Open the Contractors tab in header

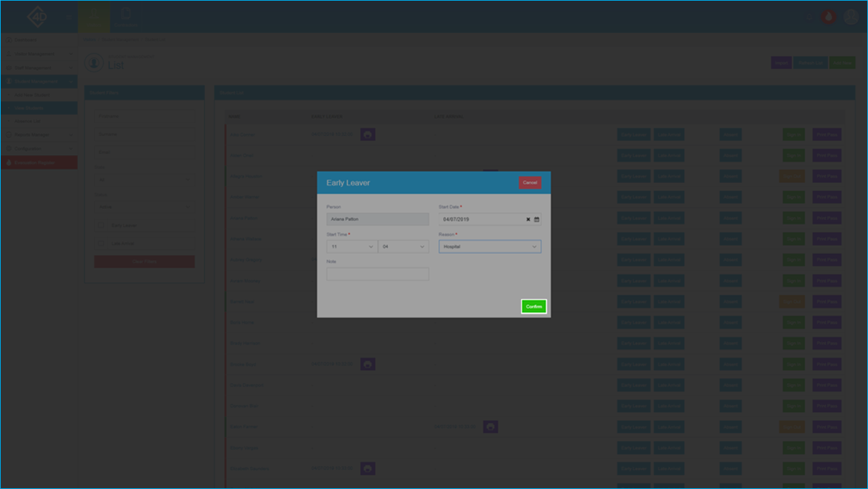click(x=126, y=17)
